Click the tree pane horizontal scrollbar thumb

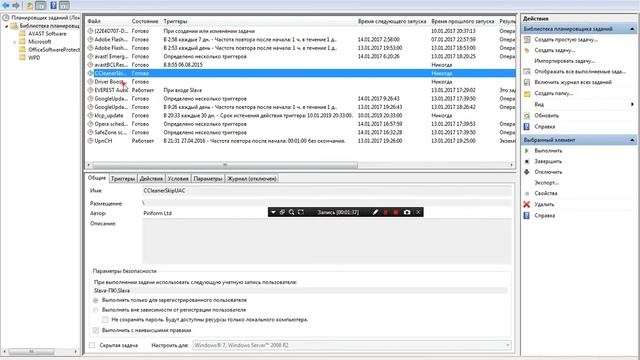coord(31,351)
